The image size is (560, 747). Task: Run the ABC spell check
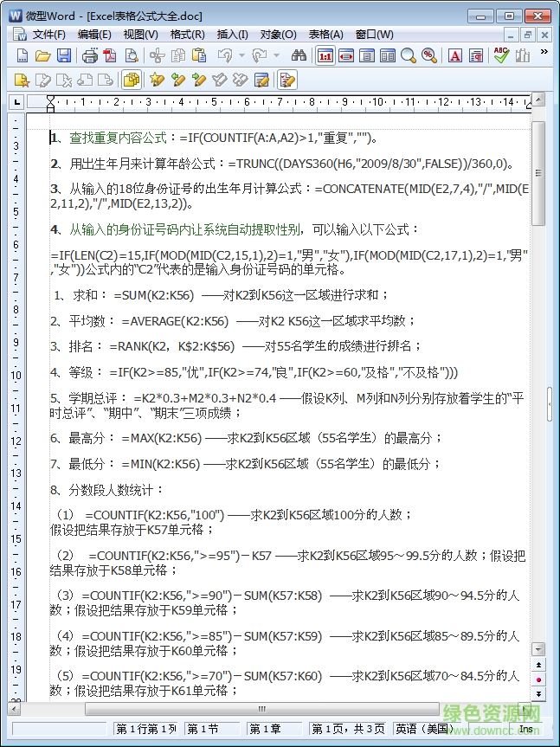click(x=501, y=55)
